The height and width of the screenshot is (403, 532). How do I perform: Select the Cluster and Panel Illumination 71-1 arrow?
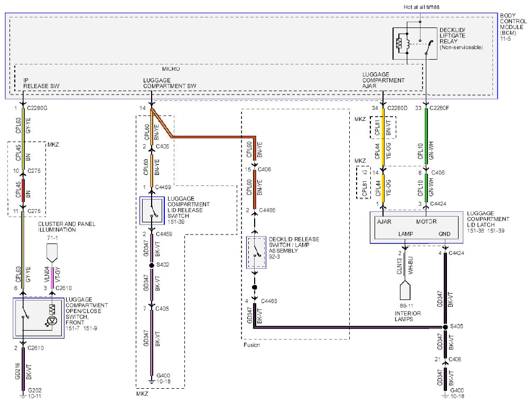52,252
